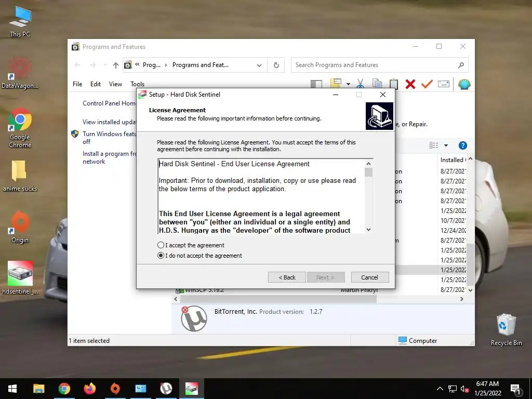Click the Back button in Setup
The width and height of the screenshot is (532, 399).
[x=287, y=277]
